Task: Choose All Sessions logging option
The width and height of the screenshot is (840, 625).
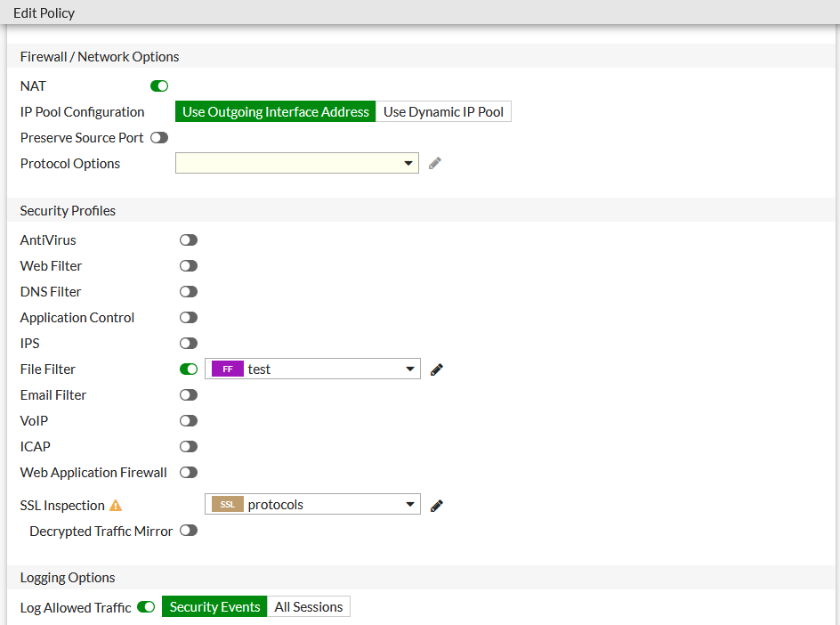Action: pyautogui.click(x=309, y=607)
